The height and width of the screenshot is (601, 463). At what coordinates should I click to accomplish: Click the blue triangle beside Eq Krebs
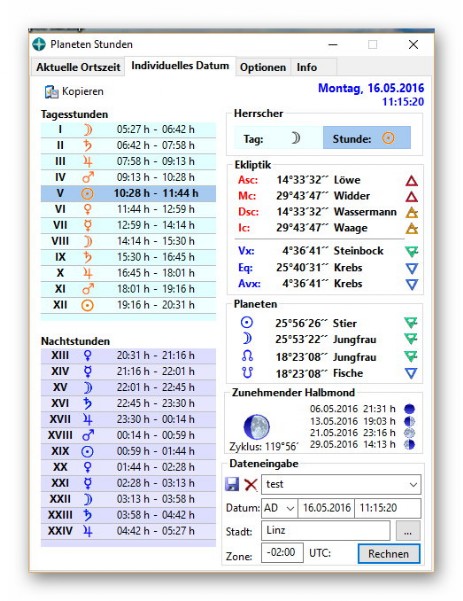(412, 268)
